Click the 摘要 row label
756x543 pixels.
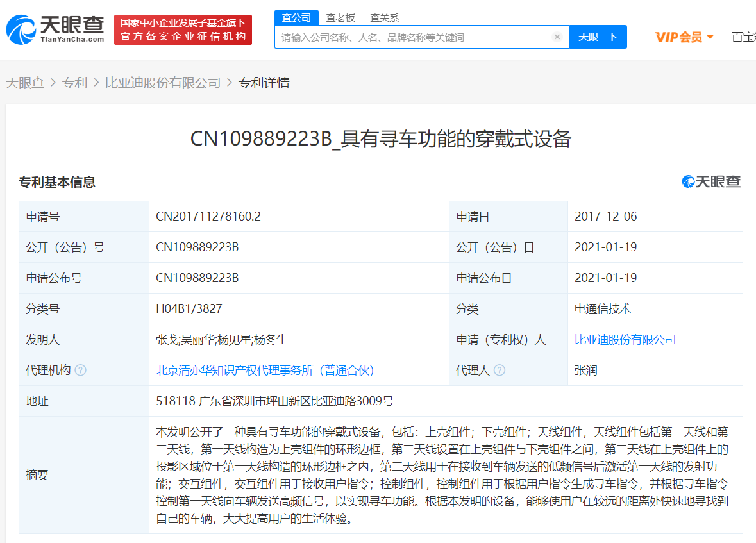pyautogui.click(x=37, y=475)
